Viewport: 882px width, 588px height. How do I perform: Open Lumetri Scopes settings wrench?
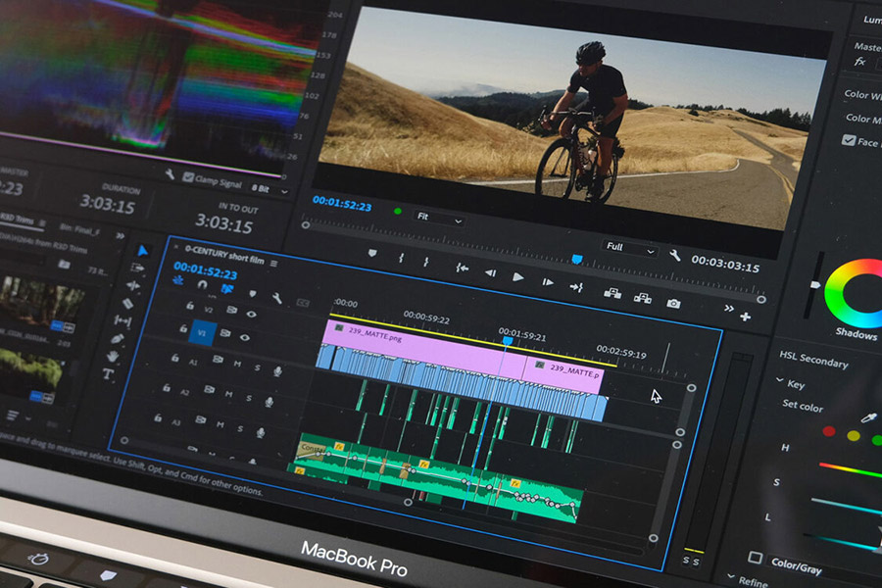coord(170,173)
